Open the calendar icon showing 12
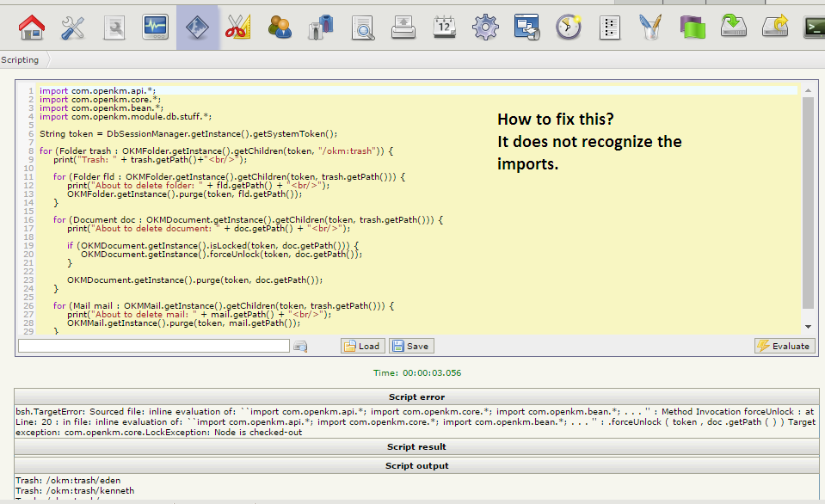This screenshot has height=504, width=825. pyautogui.click(x=444, y=28)
